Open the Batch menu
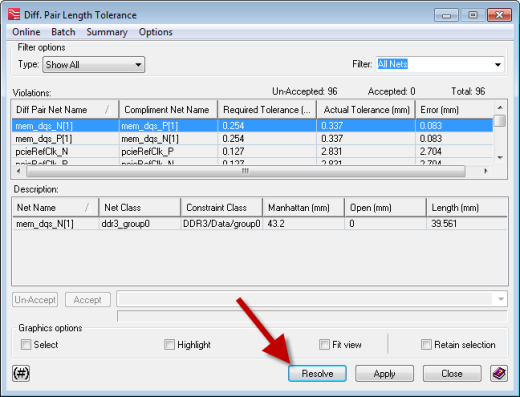 (x=63, y=32)
